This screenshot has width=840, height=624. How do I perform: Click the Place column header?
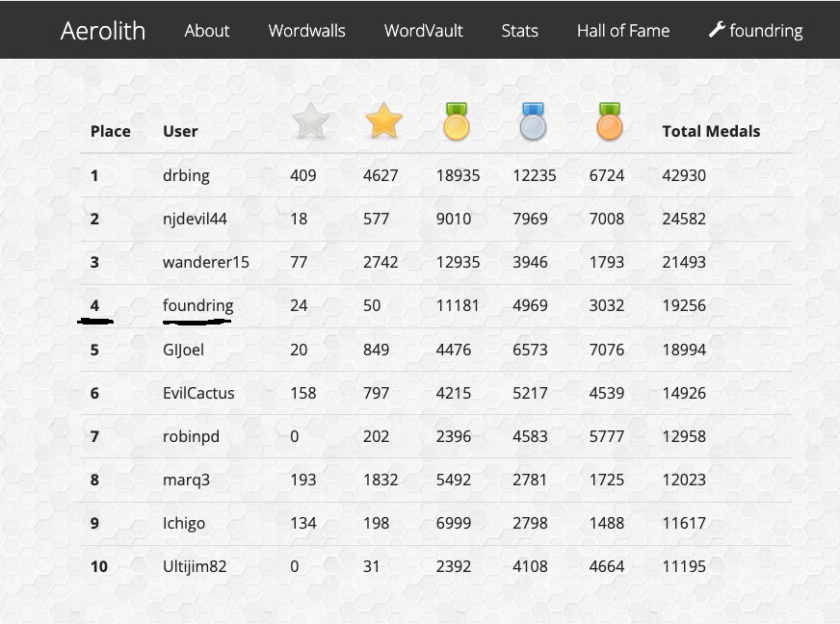[111, 131]
